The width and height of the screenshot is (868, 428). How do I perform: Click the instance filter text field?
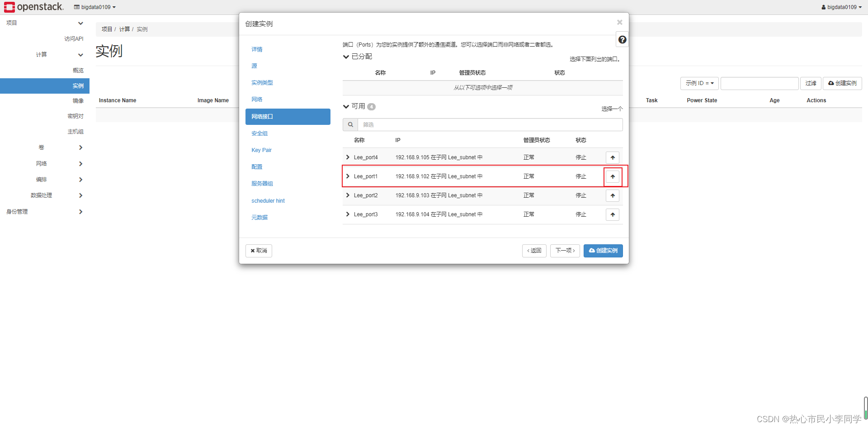(x=759, y=83)
